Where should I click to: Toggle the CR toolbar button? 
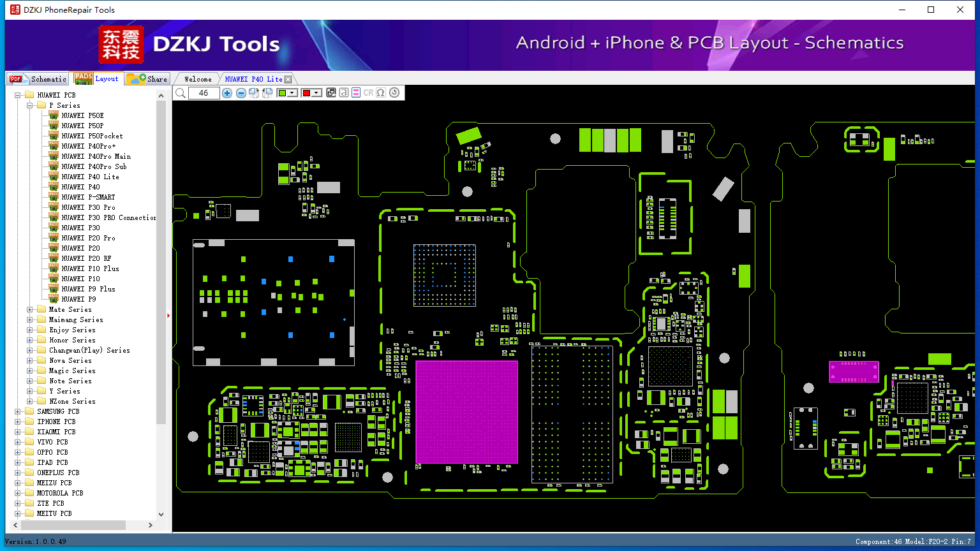369,93
